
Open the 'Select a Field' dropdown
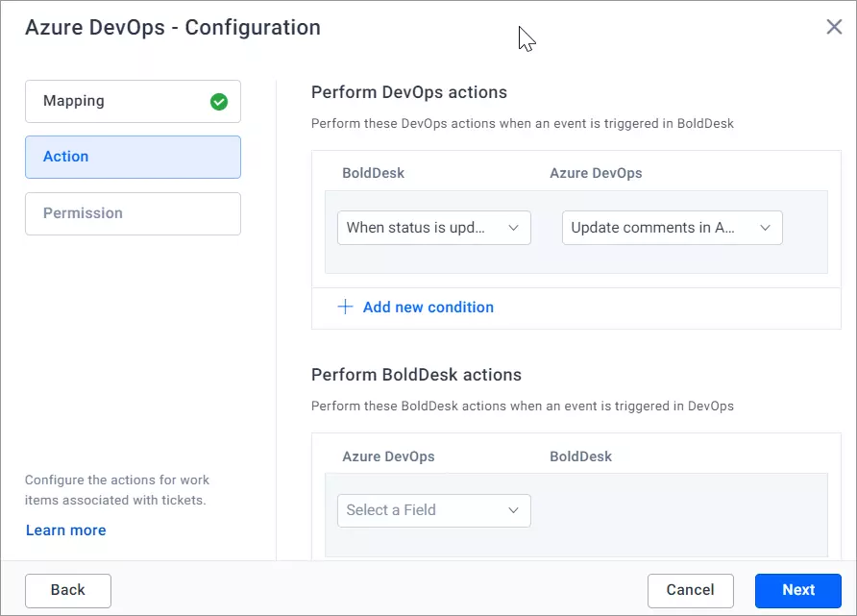(434, 510)
